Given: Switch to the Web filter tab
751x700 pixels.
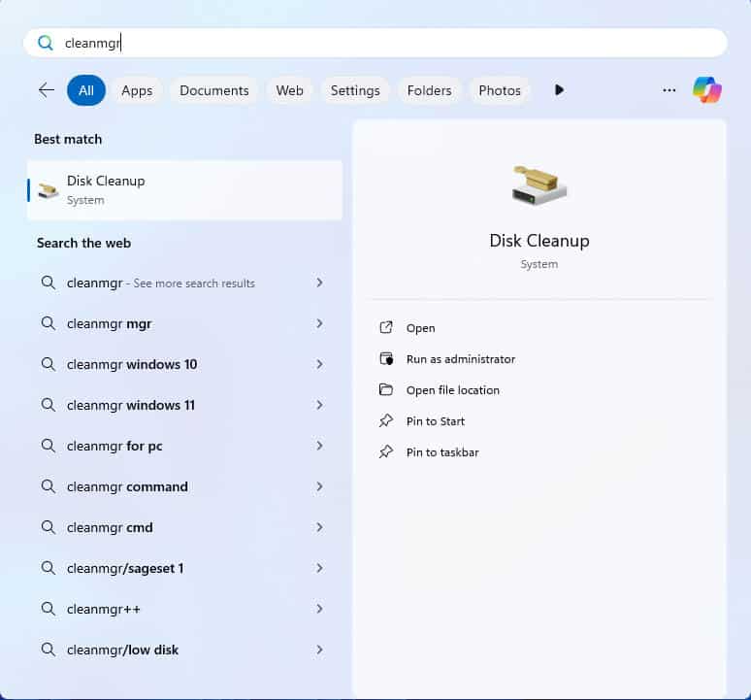Looking at the screenshot, I should (x=290, y=90).
